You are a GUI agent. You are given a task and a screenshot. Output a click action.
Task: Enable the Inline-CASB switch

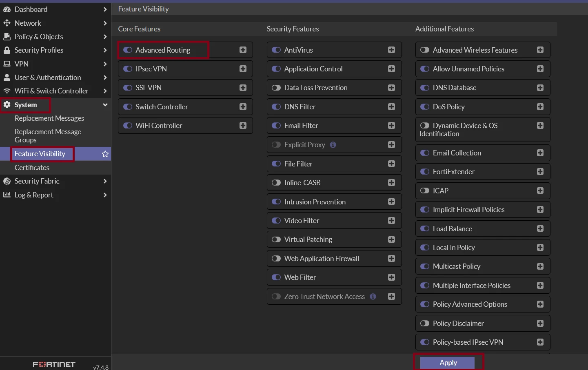point(276,183)
